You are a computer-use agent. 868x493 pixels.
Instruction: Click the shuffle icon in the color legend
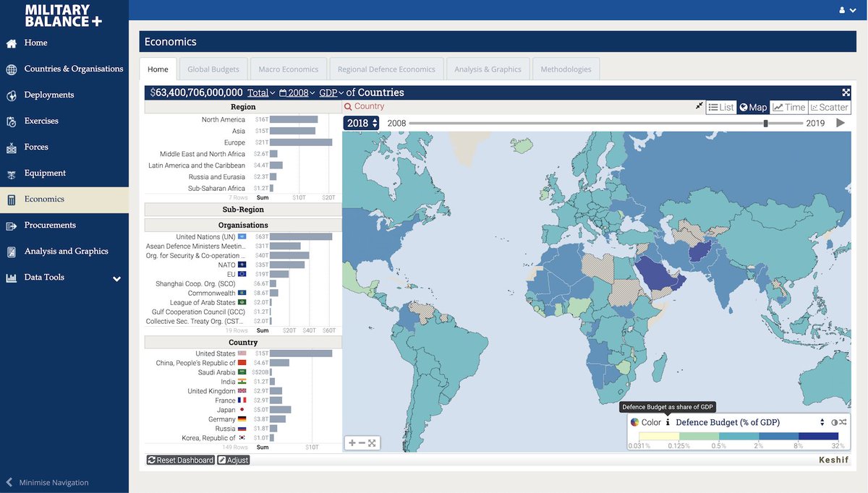tap(843, 422)
